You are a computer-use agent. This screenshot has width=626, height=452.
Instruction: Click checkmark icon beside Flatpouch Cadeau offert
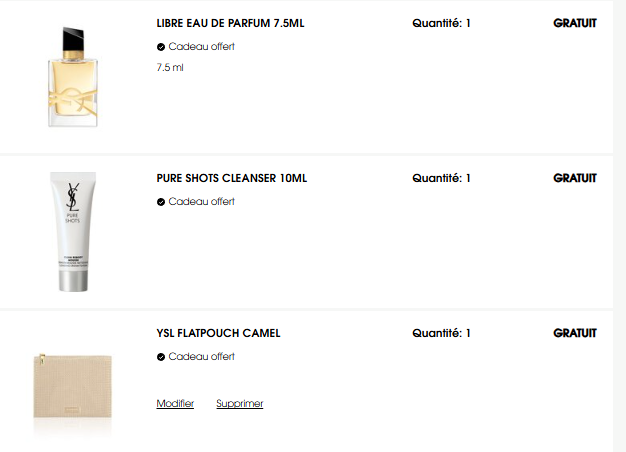coord(161,357)
